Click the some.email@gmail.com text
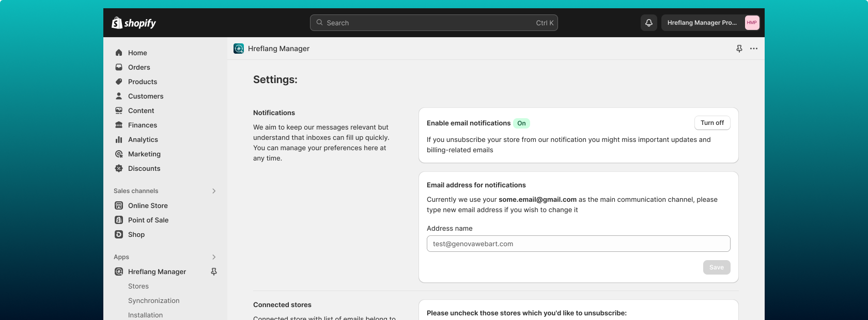 (x=537, y=199)
